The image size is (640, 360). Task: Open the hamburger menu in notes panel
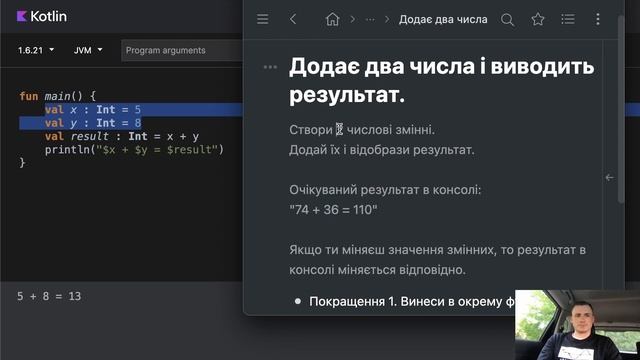[x=262, y=19]
